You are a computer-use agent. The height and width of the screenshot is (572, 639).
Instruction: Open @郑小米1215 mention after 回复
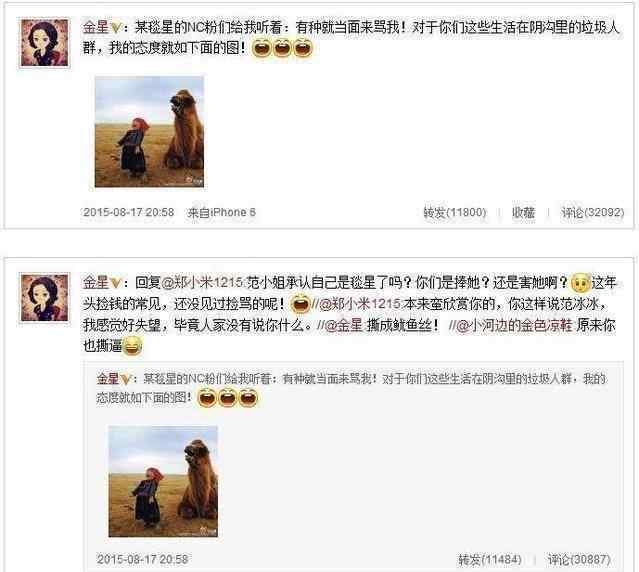pos(202,282)
